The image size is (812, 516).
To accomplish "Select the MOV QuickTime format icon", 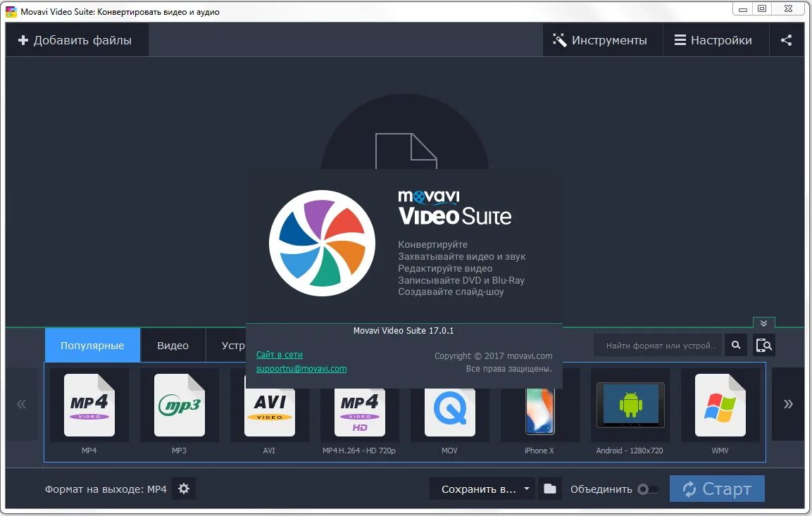I will pos(449,413).
